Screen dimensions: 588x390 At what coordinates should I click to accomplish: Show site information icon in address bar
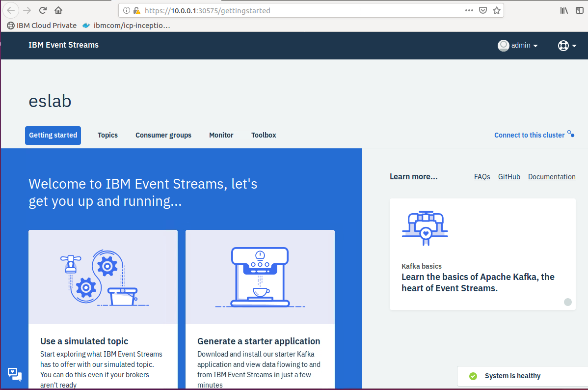pos(127,10)
